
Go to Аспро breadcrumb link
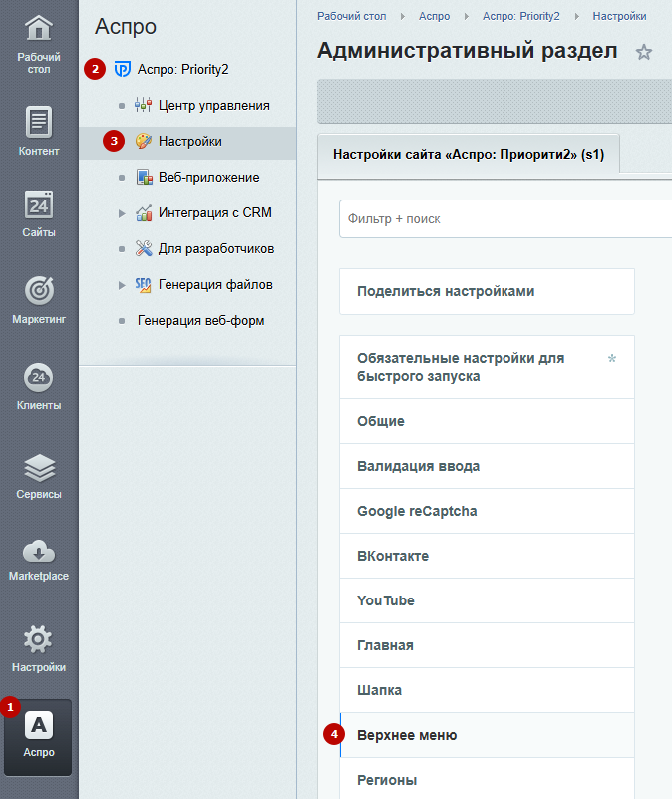[x=434, y=16]
